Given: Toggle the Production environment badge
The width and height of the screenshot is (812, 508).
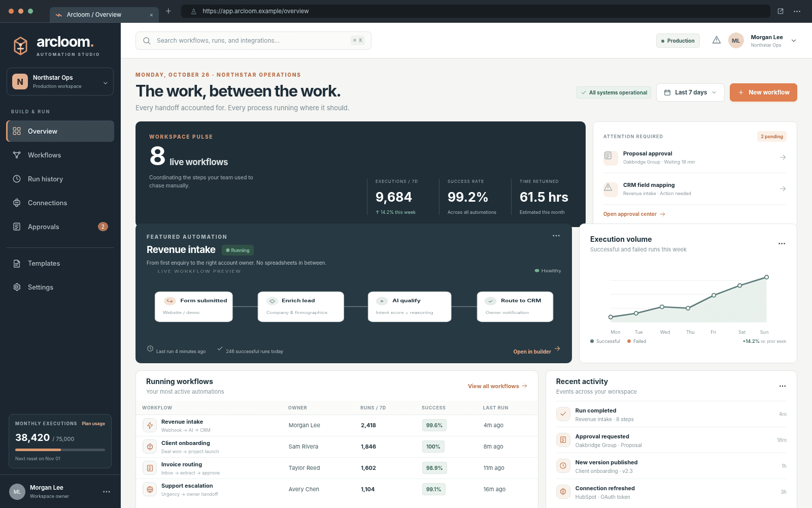Looking at the screenshot, I should pyautogui.click(x=678, y=41).
